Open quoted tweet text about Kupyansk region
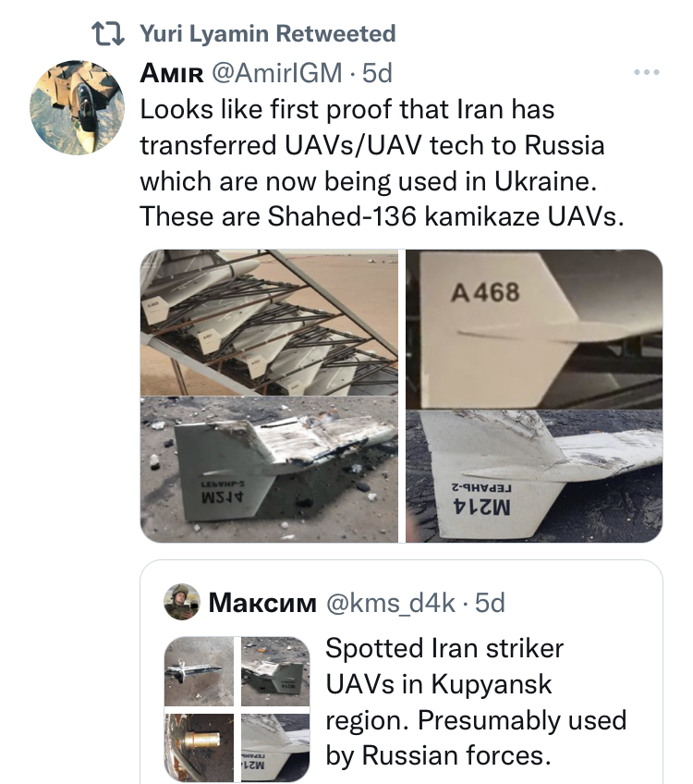Viewport: 693px width, 784px height. click(476, 702)
